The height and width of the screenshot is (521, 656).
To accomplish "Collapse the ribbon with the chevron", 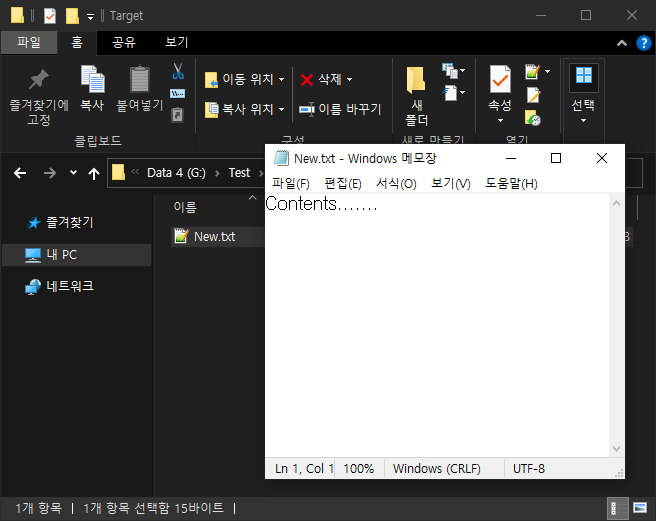I will point(622,43).
